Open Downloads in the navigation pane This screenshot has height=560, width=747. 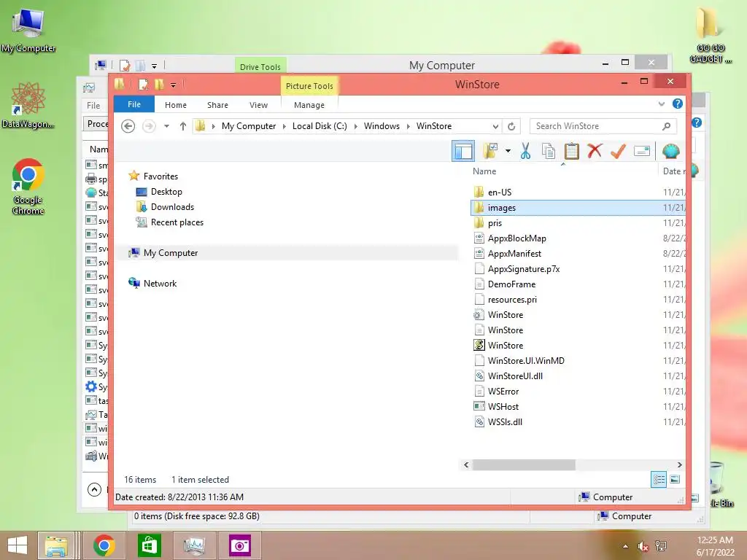[172, 206]
